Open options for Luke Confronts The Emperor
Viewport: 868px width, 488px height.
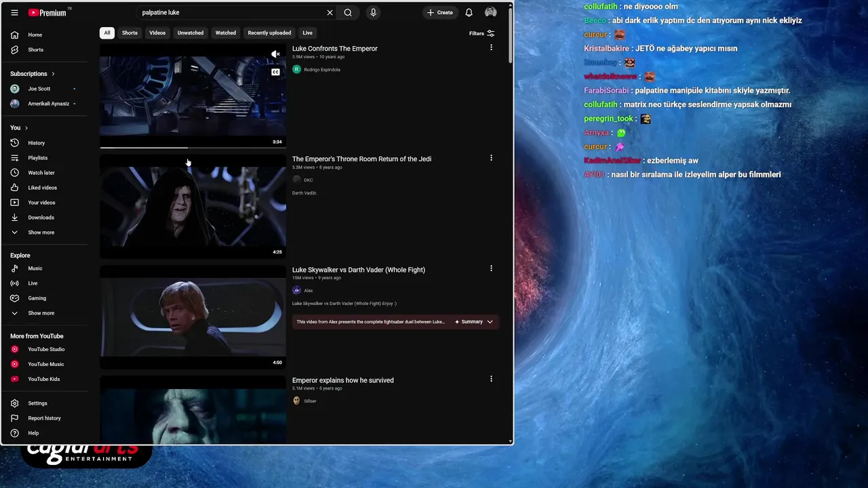491,47
